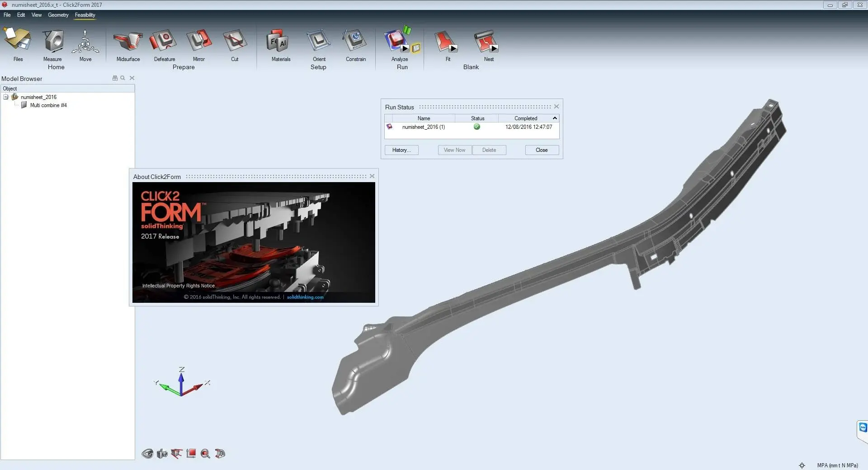Click the green status checkmark for the run
Image resolution: width=868 pixels, height=470 pixels.
point(476,127)
